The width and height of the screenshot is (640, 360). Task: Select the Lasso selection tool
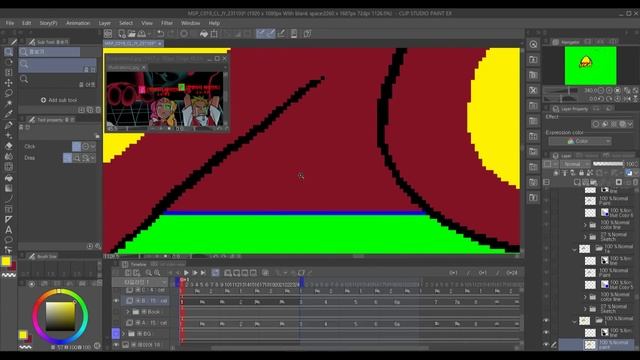pyautogui.click(x=8, y=93)
